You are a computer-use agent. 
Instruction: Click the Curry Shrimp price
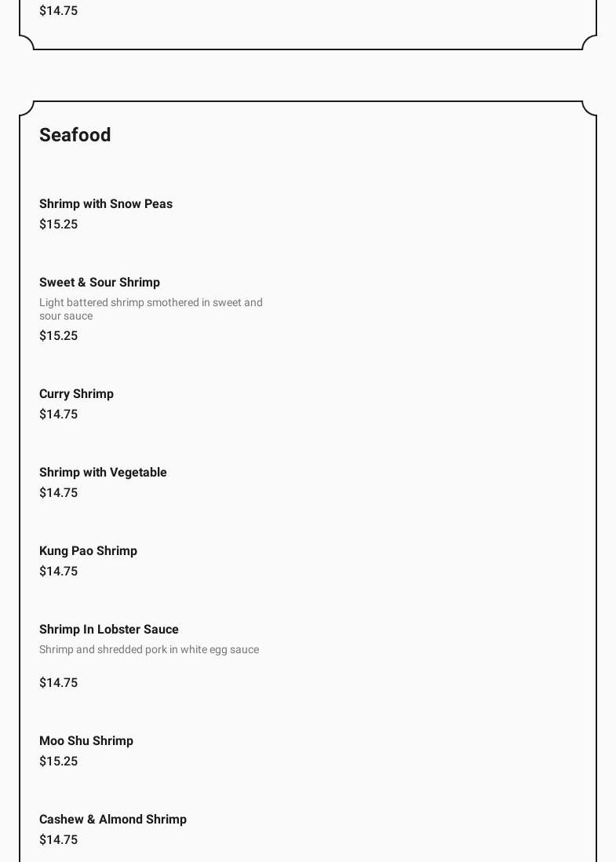coord(59,415)
